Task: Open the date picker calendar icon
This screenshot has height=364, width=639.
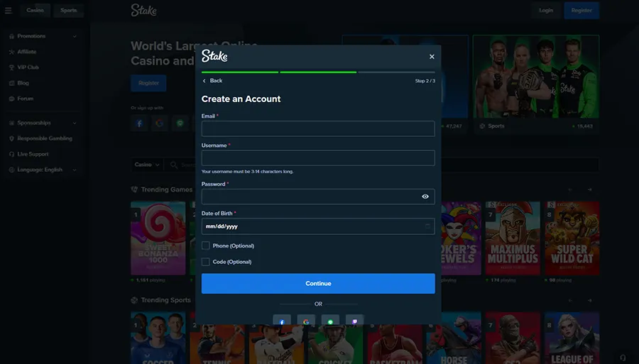Action: coord(427,226)
